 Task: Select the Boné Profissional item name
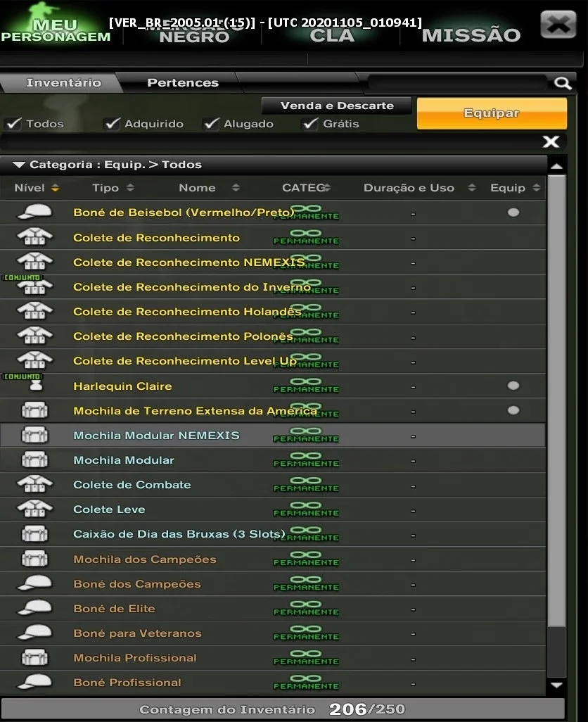click(127, 683)
